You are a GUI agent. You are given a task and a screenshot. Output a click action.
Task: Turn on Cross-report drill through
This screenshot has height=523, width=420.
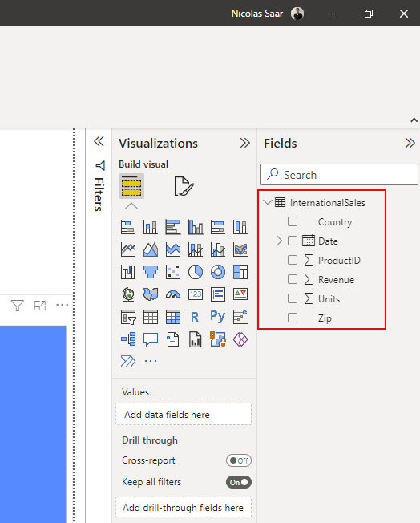(239, 460)
